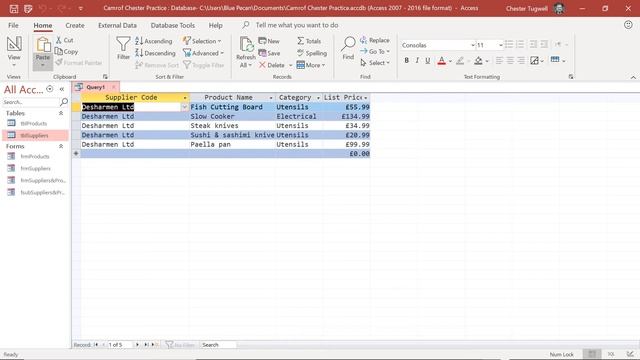Open Select dropdown in Find group
Image resolution: width=640 pixels, height=360 pixels.
click(x=375, y=63)
